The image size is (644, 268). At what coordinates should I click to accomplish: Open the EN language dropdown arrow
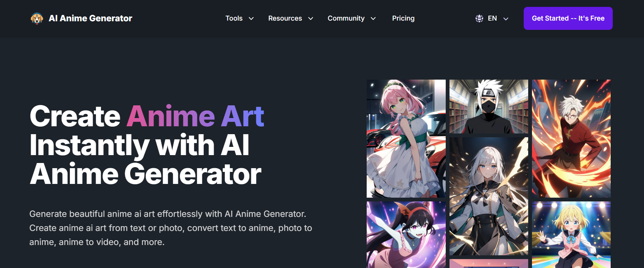506,19
